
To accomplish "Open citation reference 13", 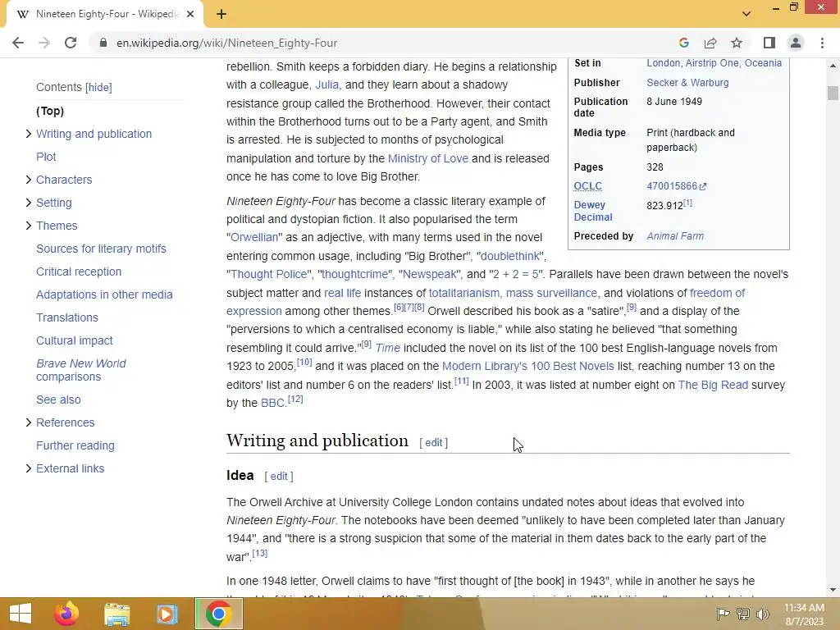I will coord(260,553).
